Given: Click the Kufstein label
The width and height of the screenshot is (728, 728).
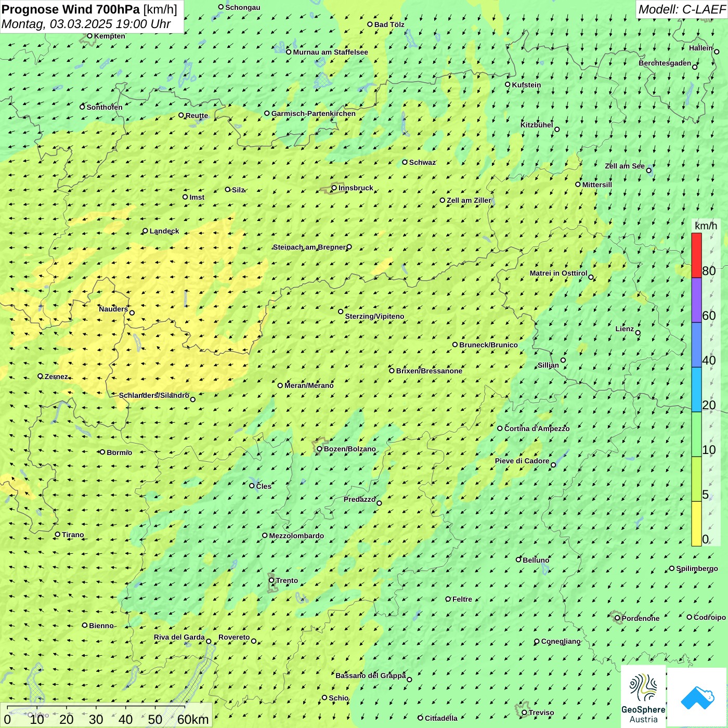Looking at the screenshot, I should click(x=526, y=85).
